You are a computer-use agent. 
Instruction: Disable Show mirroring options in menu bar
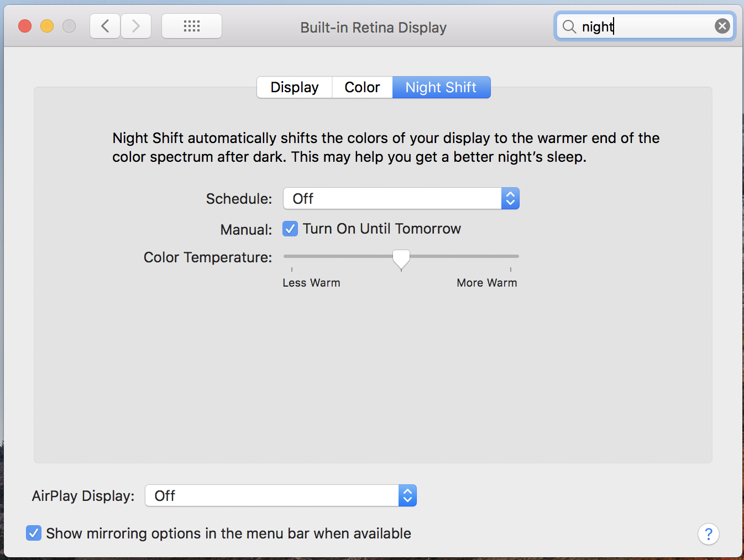click(34, 533)
